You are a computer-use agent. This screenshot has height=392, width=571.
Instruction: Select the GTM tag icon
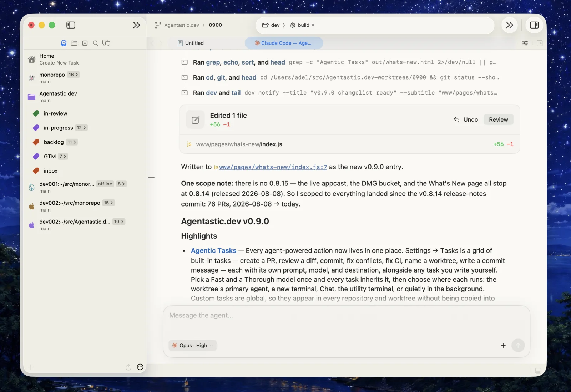[36, 156]
